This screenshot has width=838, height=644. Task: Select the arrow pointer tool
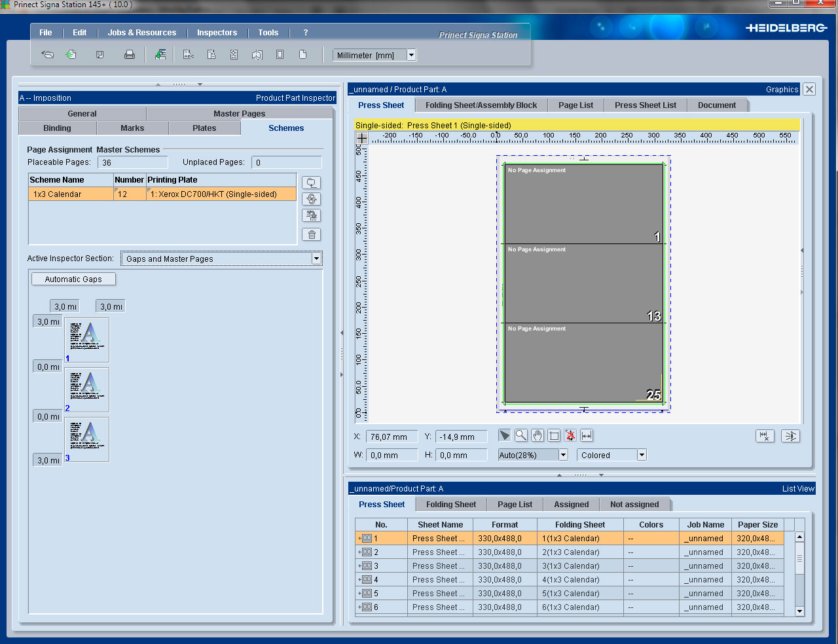[x=504, y=435]
